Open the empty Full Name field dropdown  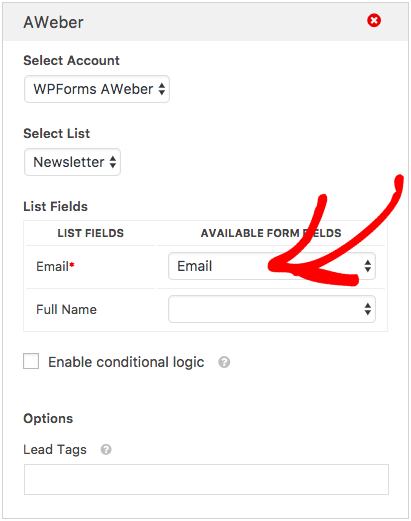tap(272, 309)
